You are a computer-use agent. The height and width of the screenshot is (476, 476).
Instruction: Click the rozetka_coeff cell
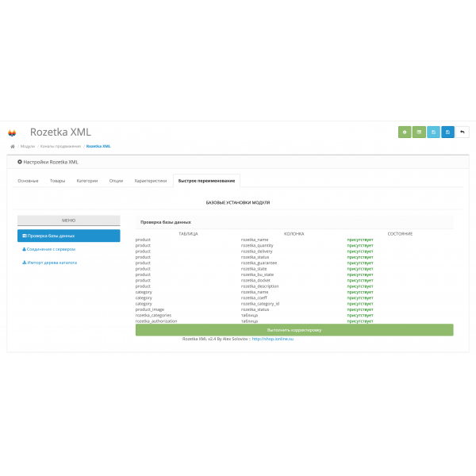[x=254, y=297]
